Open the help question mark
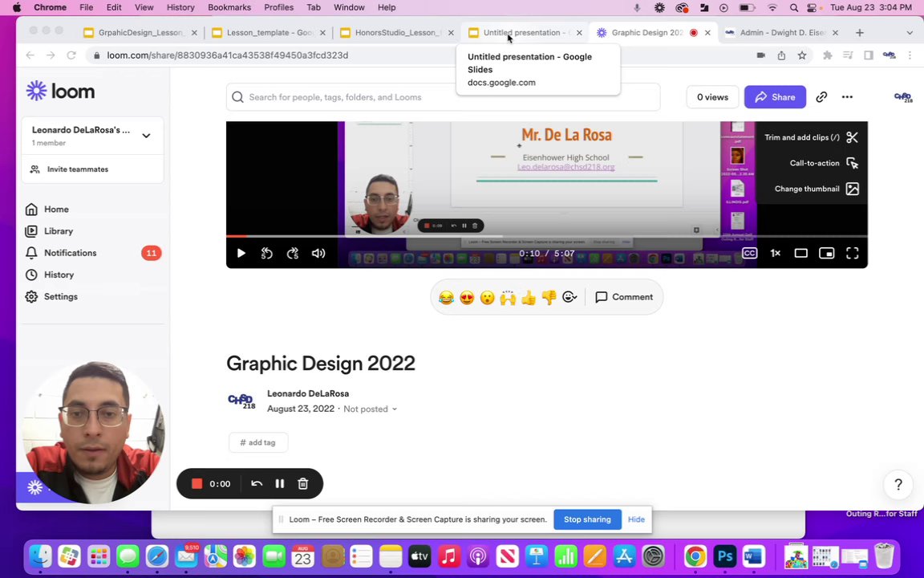Viewport: 924px width, 578px height. pyautogui.click(x=898, y=485)
